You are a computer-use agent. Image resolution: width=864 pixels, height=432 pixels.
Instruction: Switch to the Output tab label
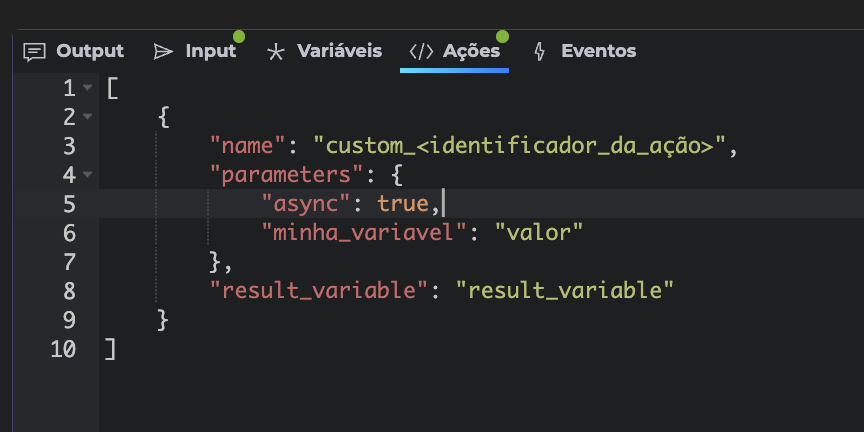point(90,51)
